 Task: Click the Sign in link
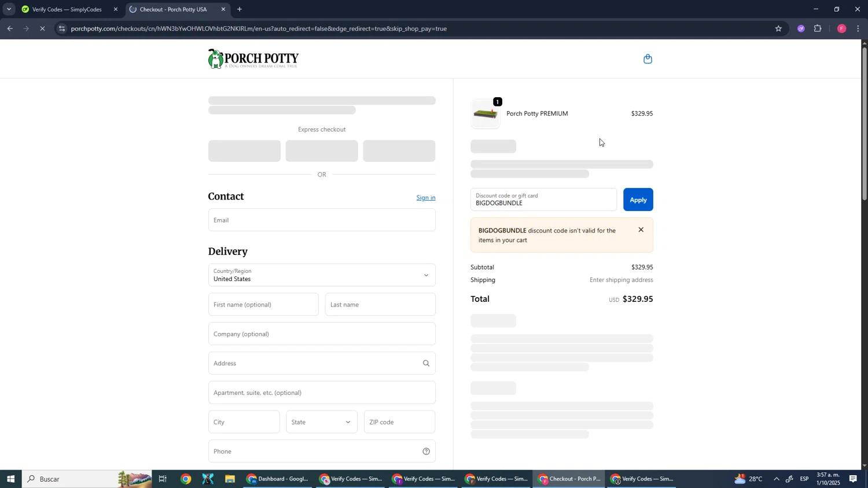coord(426,198)
